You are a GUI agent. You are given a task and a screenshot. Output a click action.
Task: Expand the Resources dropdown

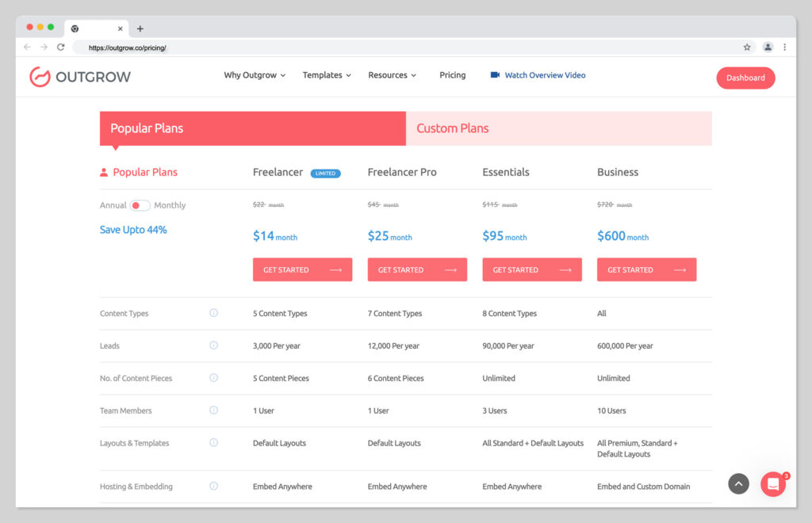tap(392, 75)
